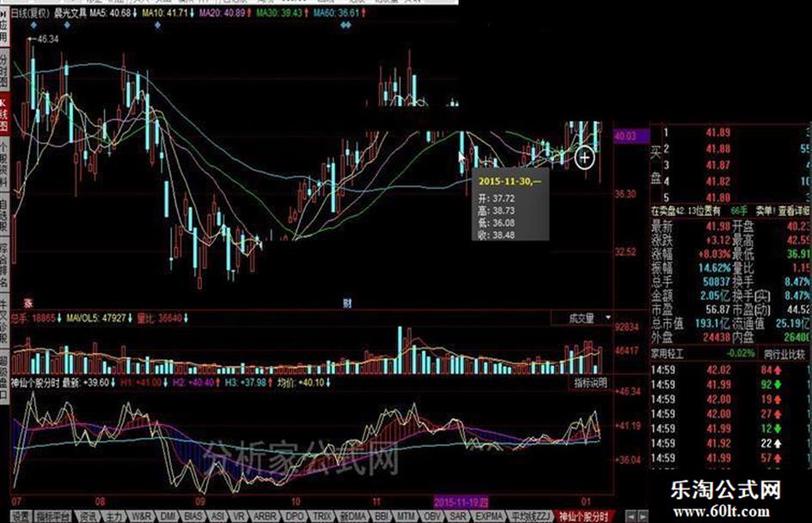The width and height of the screenshot is (812, 523).
Task: Click the MAVOL5: 47927 volume label
Action: coord(99,318)
